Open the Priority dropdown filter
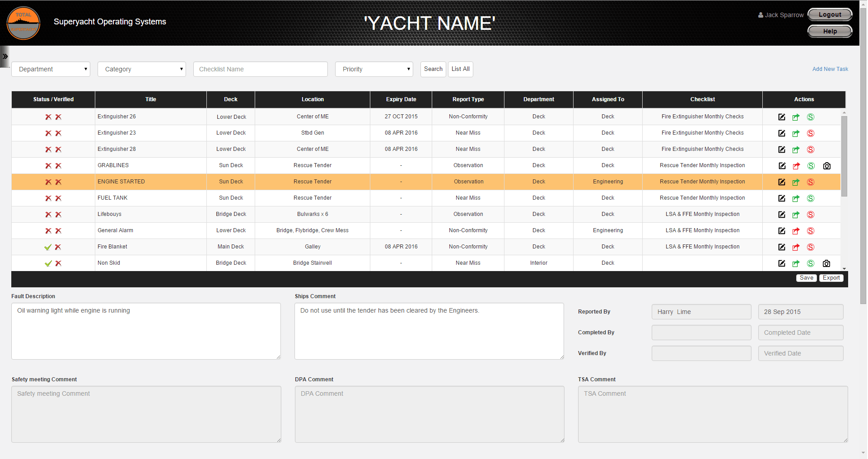 pyautogui.click(x=374, y=69)
